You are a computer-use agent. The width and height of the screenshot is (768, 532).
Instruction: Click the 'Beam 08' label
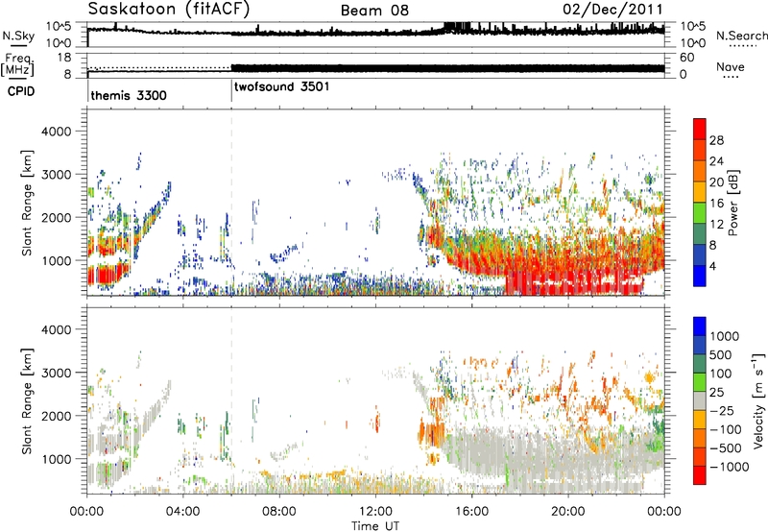pyautogui.click(x=374, y=11)
